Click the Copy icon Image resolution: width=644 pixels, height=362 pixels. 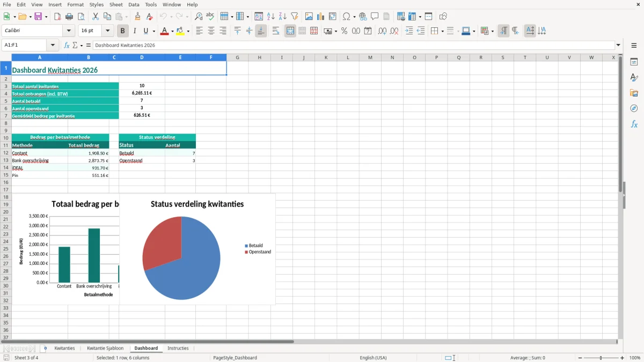click(x=107, y=17)
